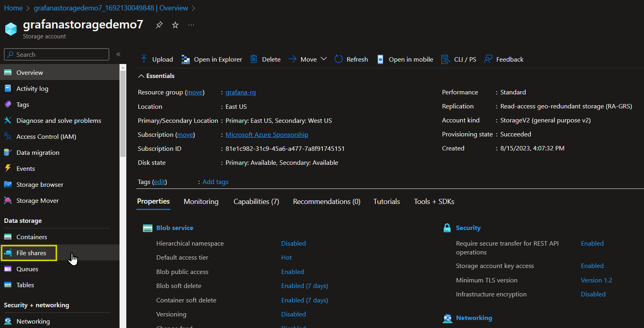The height and width of the screenshot is (328, 644).
Task: Click the Add tags link
Action: pyautogui.click(x=215, y=182)
